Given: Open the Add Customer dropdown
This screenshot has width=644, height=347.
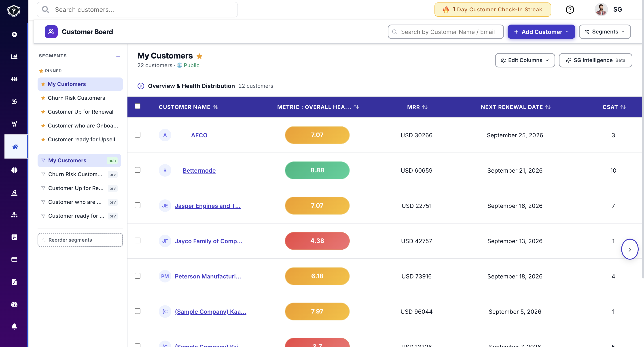Looking at the screenshot, I should pyautogui.click(x=541, y=32).
